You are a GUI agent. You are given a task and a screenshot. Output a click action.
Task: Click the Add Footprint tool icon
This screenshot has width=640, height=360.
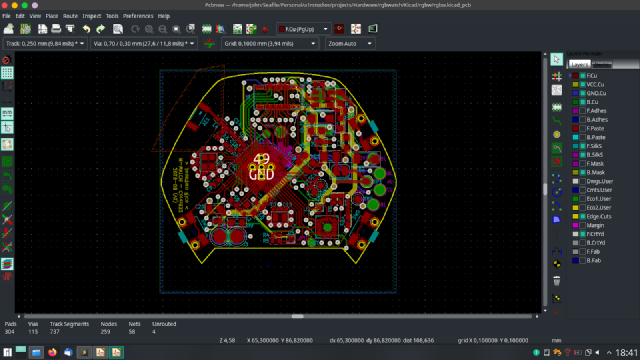click(557, 107)
